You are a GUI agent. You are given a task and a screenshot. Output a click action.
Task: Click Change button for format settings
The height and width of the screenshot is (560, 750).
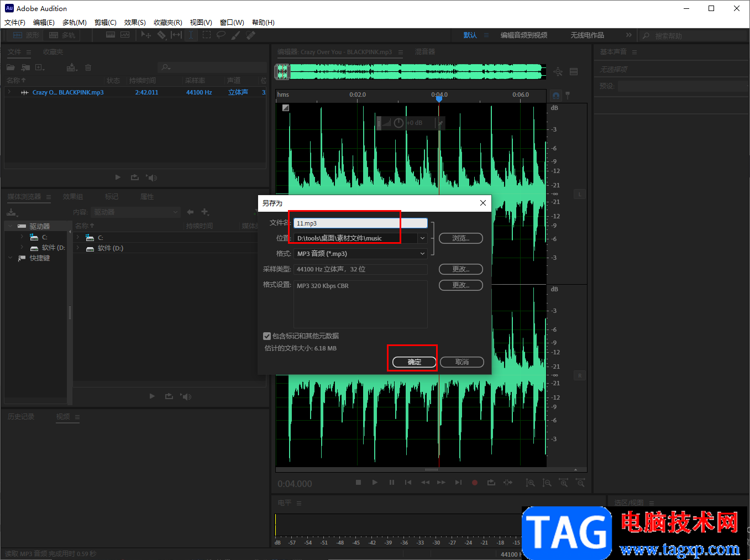[461, 285]
